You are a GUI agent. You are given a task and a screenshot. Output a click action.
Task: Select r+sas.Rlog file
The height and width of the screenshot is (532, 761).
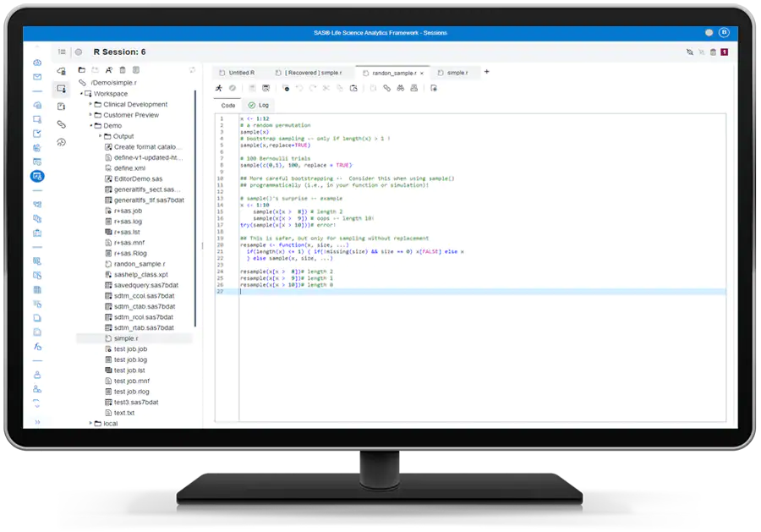point(130,254)
